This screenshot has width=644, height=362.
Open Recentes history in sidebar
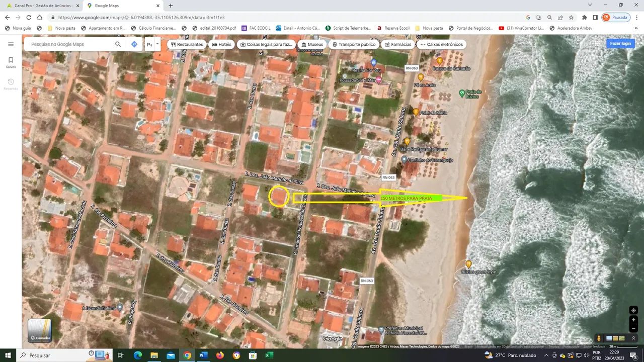[x=11, y=84]
